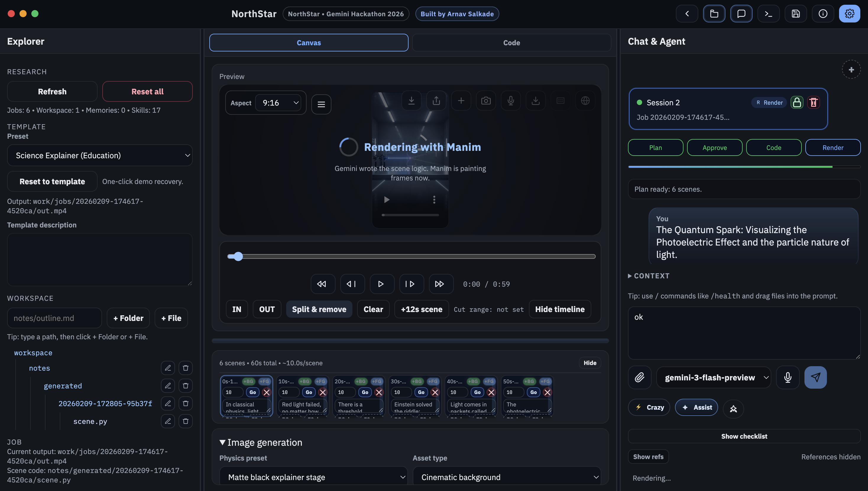Open the info icon in header

click(823, 14)
